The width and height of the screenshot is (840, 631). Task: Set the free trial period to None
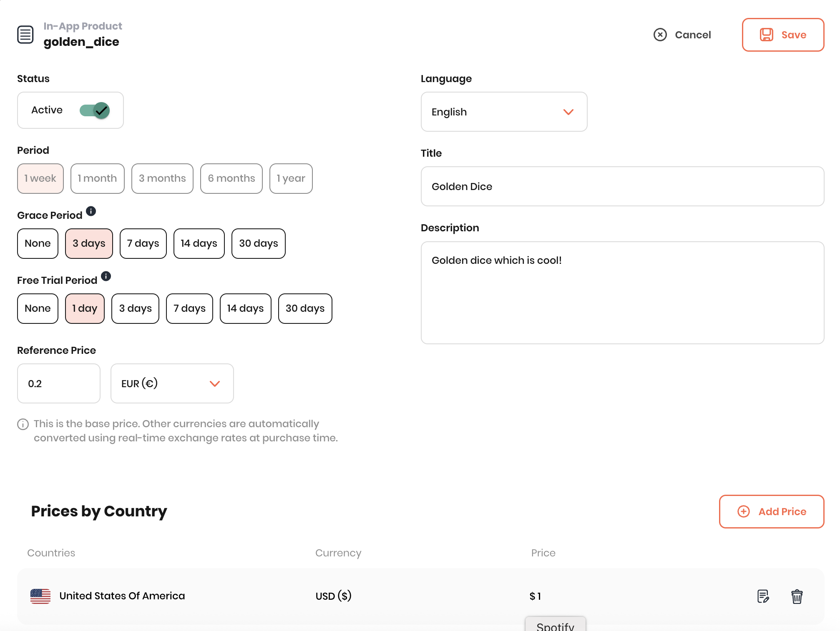click(38, 308)
